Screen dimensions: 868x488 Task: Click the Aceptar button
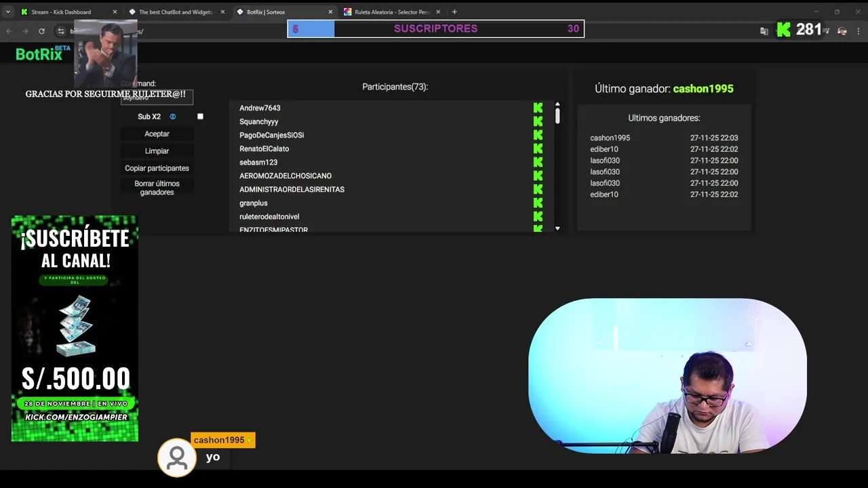[157, 134]
